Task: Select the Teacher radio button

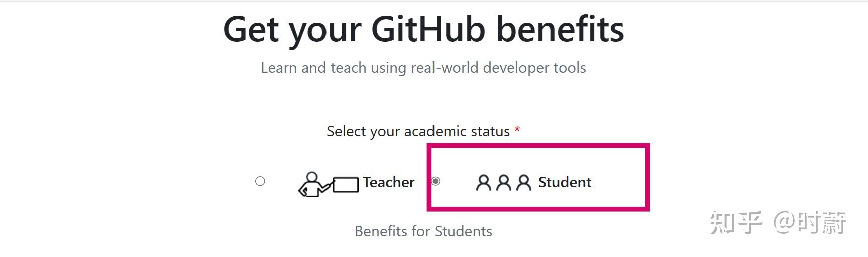Action: pos(260,181)
